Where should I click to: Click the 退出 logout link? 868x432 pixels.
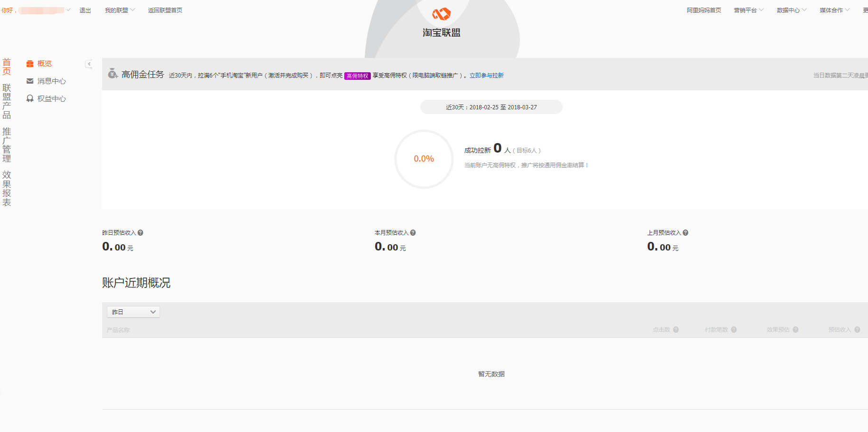[85, 10]
